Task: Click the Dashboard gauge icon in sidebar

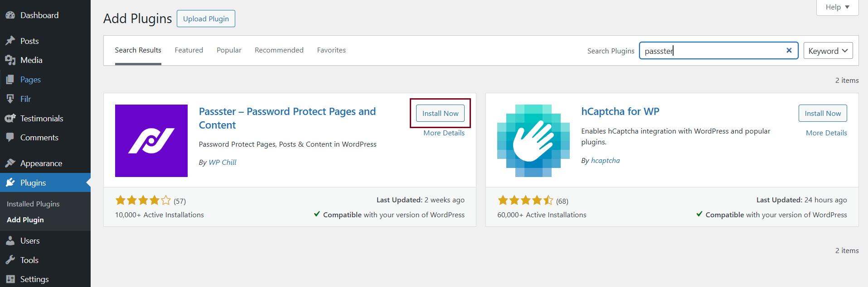Action: point(10,15)
